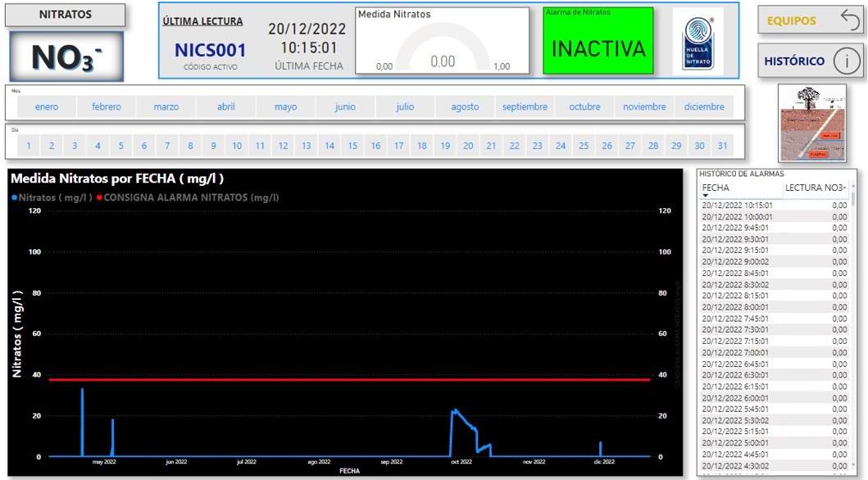This screenshot has width=868, height=480.
Task: Click the ÚLTIMA LECTURA heading
Action: pyautogui.click(x=202, y=21)
